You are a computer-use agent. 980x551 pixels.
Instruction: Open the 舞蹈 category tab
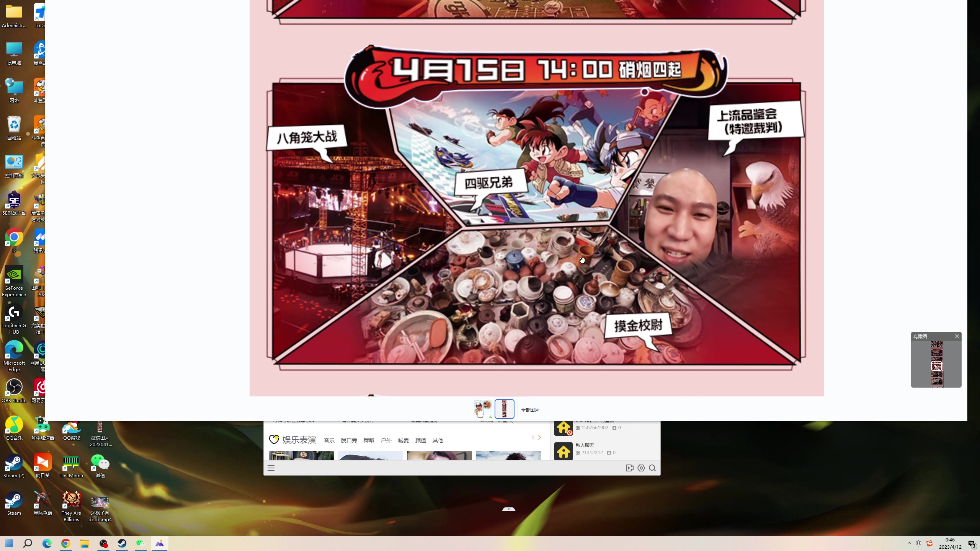coord(369,440)
